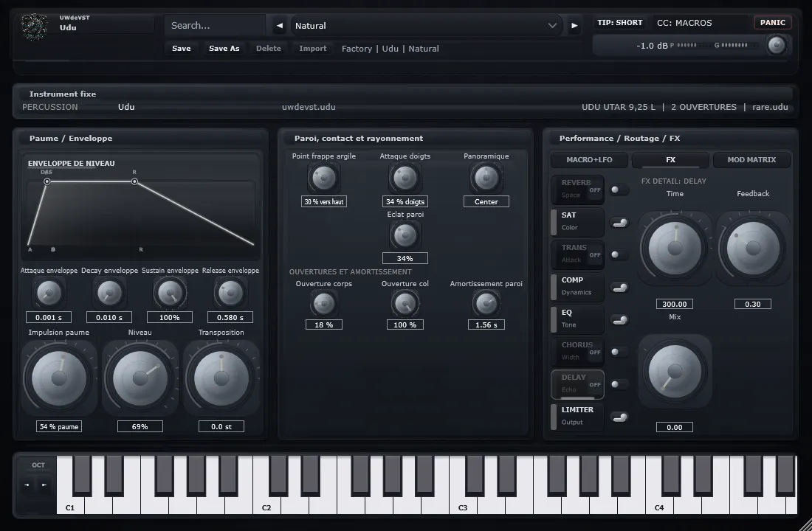Disable the COMP toggle switch
Viewport: 812px width, 531px height.
pyautogui.click(x=619, y=287)
